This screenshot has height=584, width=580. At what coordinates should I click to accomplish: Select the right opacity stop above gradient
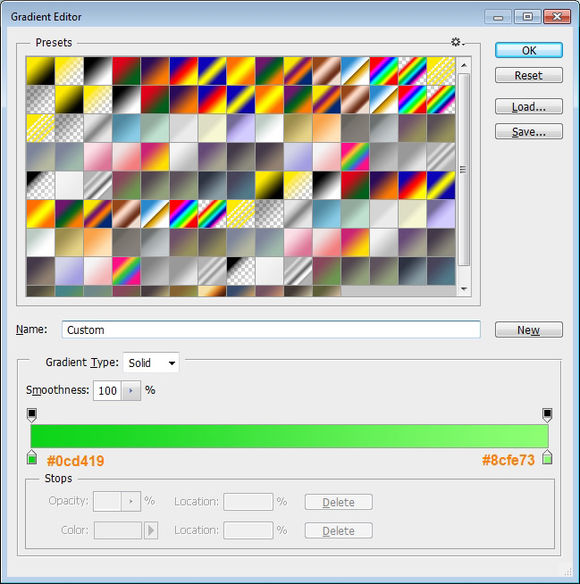[547, 415]
